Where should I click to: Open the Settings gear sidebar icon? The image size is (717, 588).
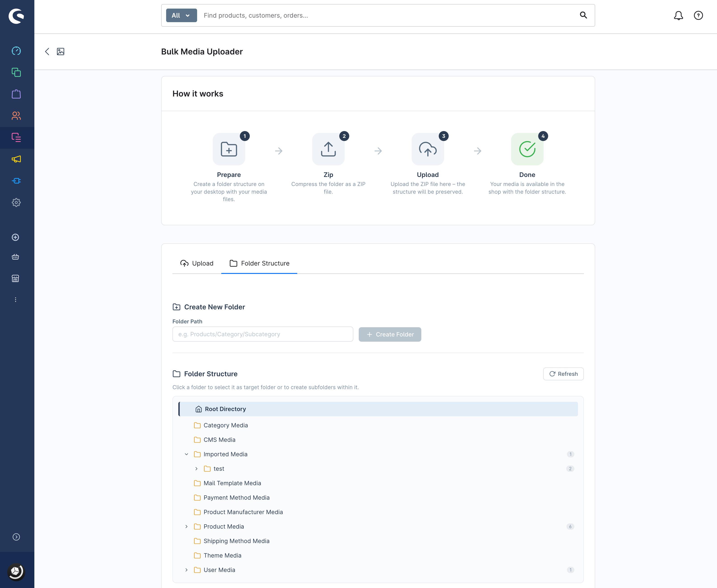click(16, 202)
